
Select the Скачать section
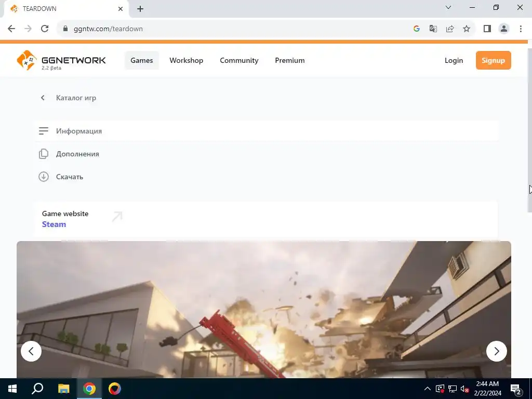(267, 177)
